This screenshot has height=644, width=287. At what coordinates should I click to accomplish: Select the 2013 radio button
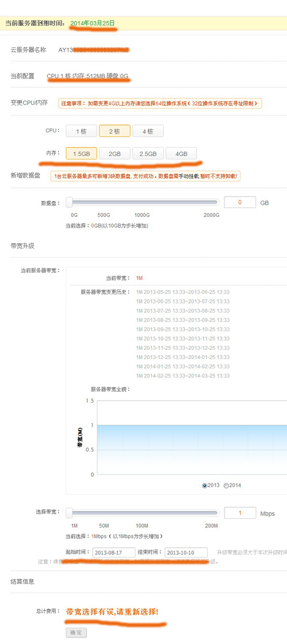click(205, 486)
